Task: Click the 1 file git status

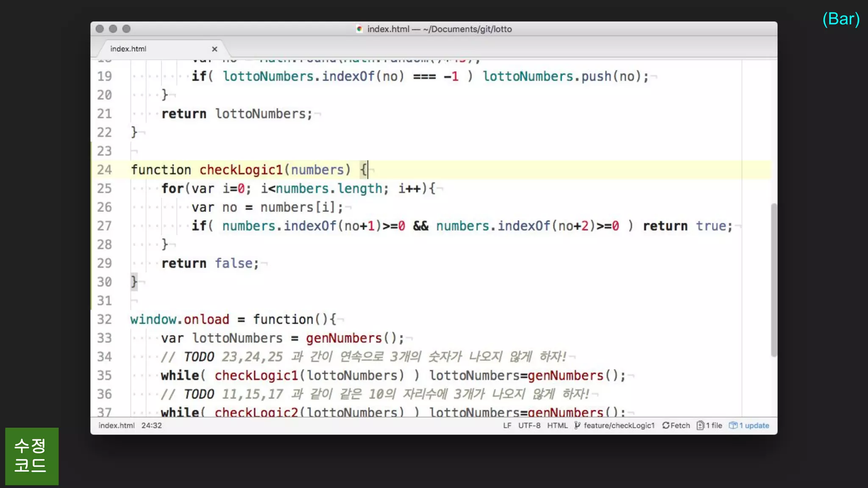Action: pos(714,425)
